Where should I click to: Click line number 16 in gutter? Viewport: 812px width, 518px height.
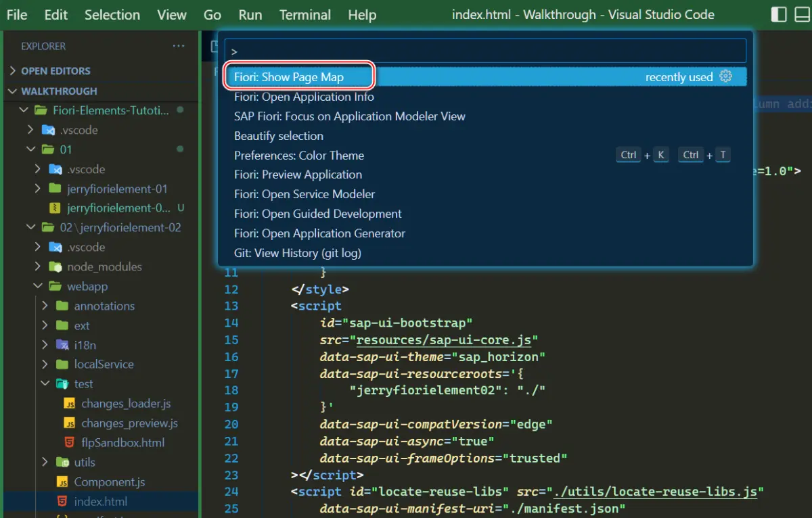coord(231,356)
